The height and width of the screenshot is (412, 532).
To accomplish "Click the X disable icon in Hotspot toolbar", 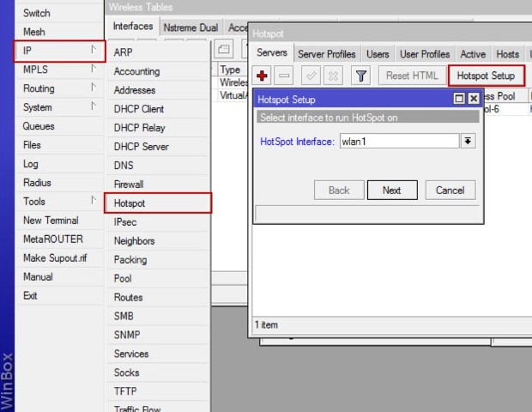I will tap(333, 76).
